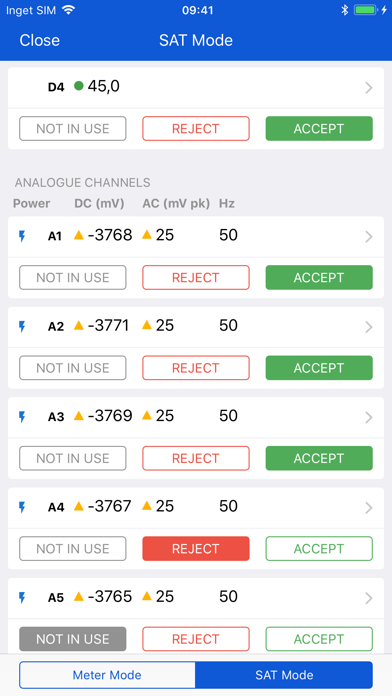This screenshot has width=392, height=696.
Task: Tap the power bolt icon beside A3
Action: [x=22, y=417]
